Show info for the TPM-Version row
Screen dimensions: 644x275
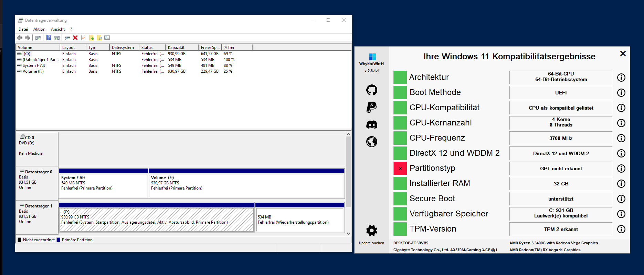click(621, 229)
